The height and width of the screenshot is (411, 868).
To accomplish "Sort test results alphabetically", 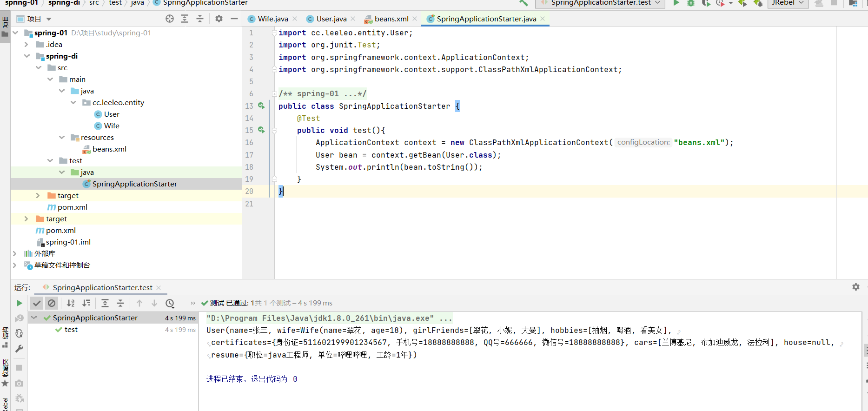I will (71, 303).
